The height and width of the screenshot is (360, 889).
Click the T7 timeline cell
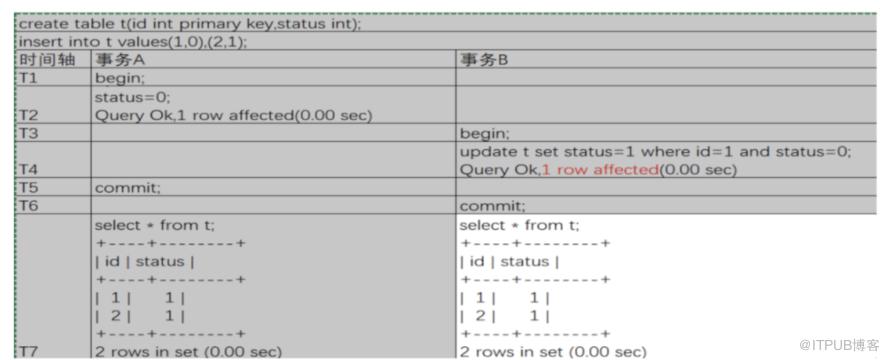[x=52, y=286]
